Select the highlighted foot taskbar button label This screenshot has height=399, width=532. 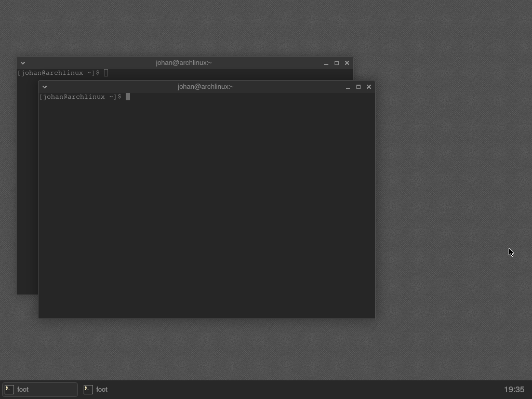(23, 389)
